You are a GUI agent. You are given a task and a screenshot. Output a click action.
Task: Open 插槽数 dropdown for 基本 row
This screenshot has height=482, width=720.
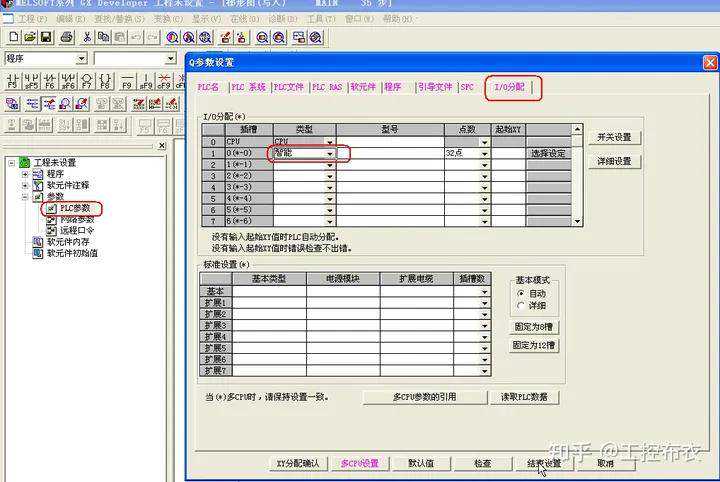point(485,291)
